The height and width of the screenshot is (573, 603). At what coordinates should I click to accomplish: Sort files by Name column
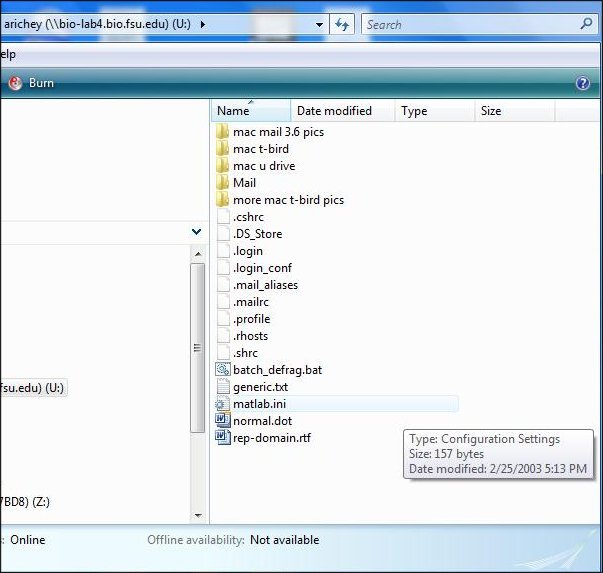[x=251, y=111]
